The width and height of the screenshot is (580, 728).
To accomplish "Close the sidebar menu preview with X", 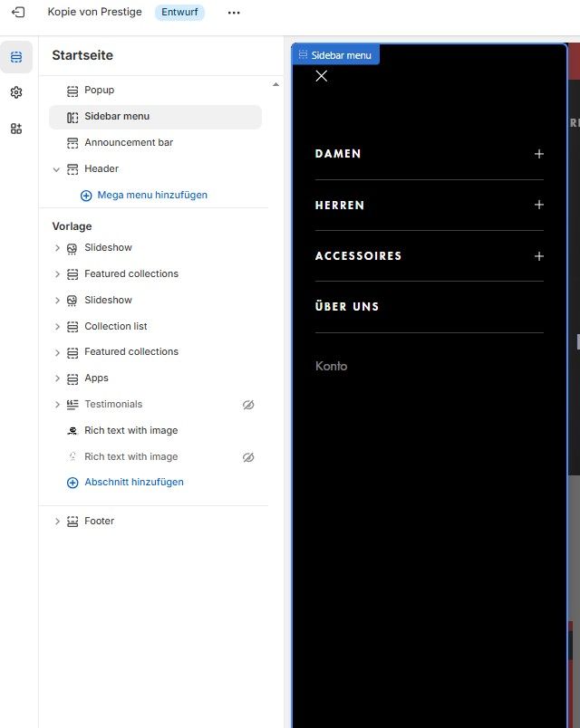I will point(321,76).
